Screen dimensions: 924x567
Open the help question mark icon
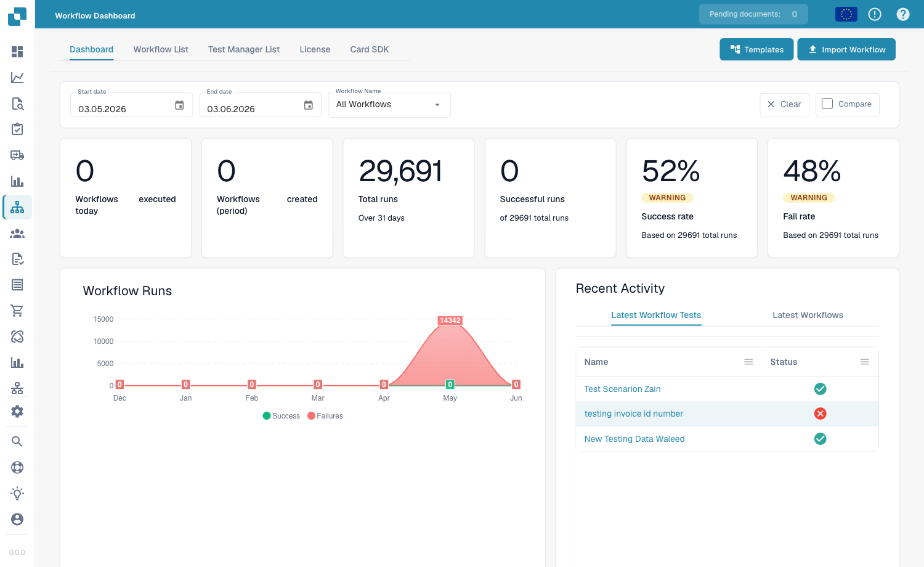tap(903, 14)
